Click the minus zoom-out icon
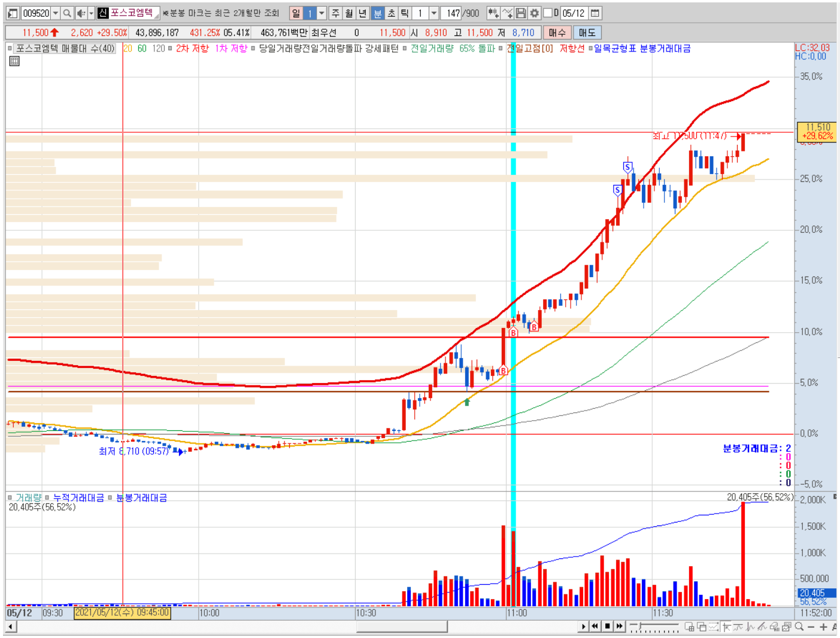The width and height of the screenshot is (840, 638). [811, 627]
